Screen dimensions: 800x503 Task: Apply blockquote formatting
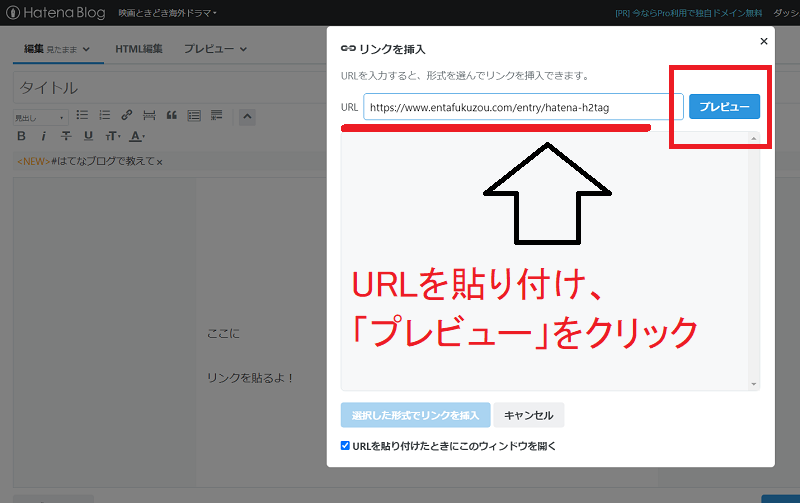(171, 115)
